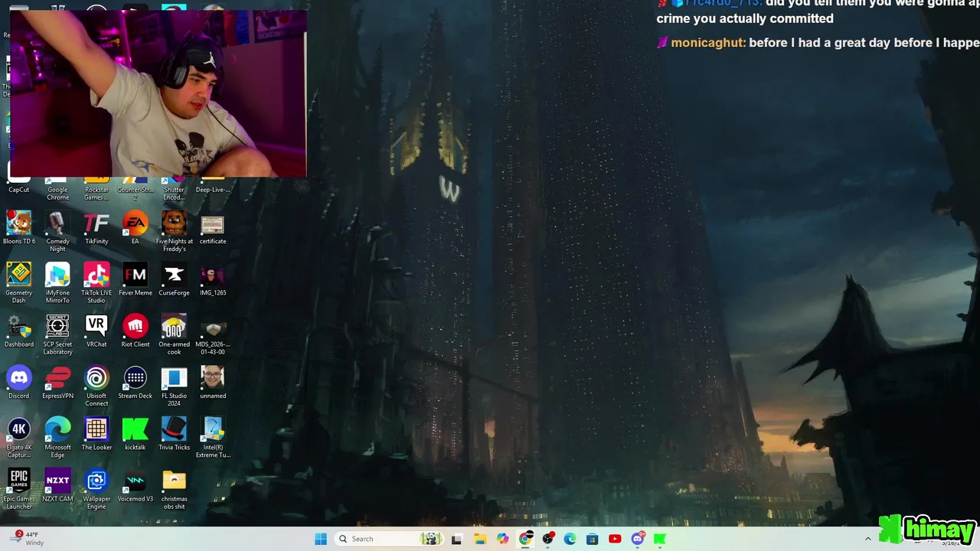
Task: Launch Epic Games Launcher icon
Action: coord(19,489)
